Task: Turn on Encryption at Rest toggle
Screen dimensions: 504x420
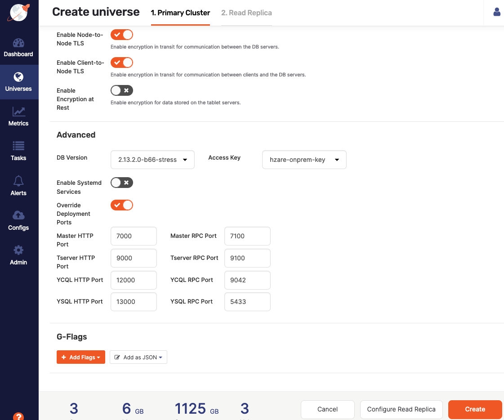Action: coord(122,90)
